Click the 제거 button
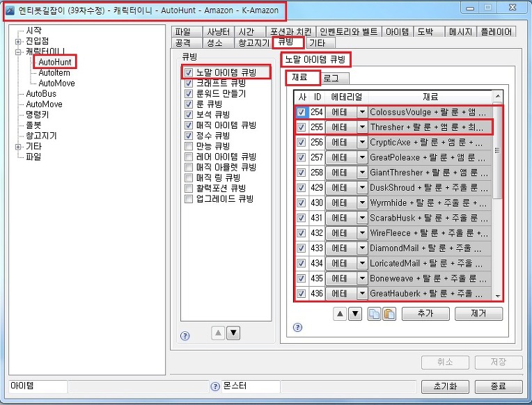This screenshot has height=405, width=532. [478, 314]
